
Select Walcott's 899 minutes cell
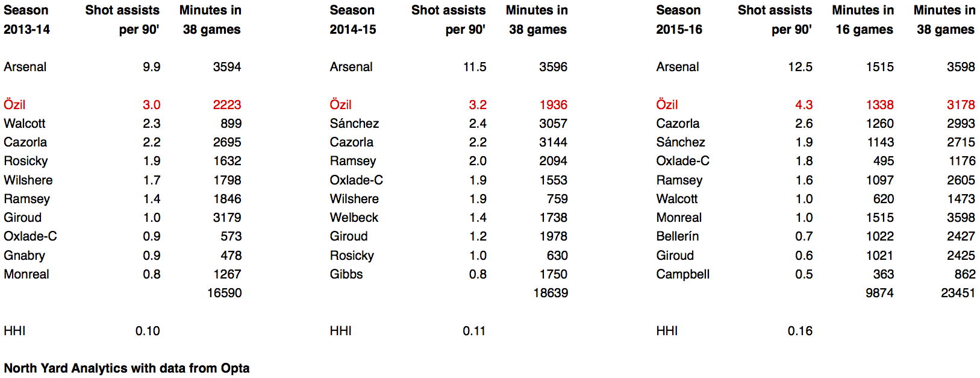coord(231,124)
